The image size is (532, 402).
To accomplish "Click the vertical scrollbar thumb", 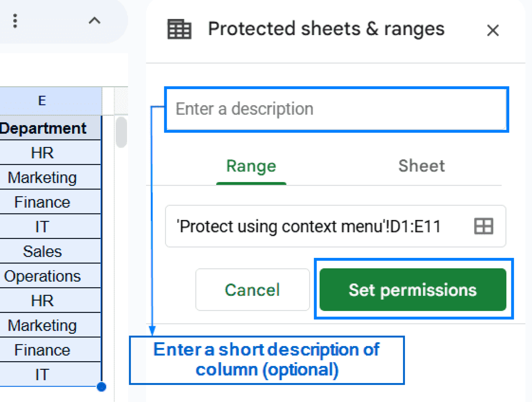I will pos(121,132).
